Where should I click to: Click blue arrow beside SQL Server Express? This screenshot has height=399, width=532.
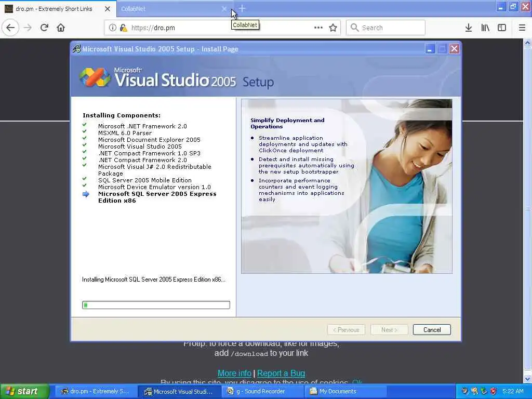pos(86,194)
